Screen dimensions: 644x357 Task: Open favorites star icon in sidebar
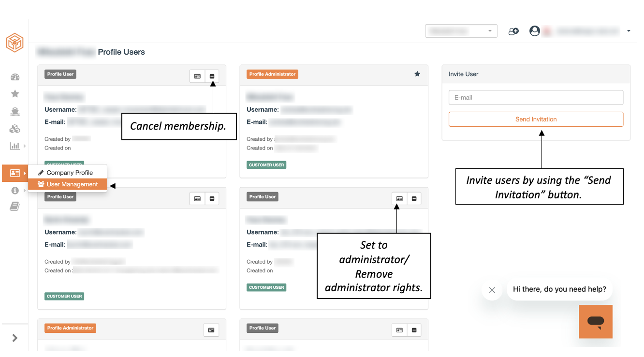(15, 94)
